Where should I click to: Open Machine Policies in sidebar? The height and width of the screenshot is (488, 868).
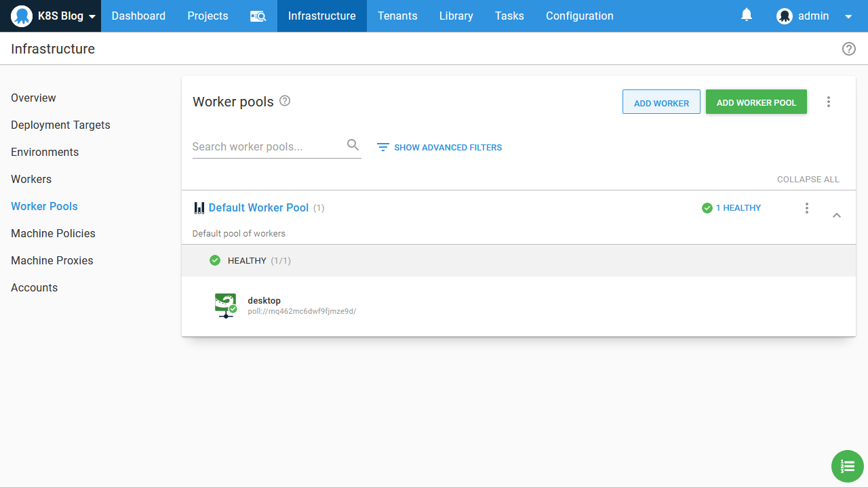pos(53,233)
